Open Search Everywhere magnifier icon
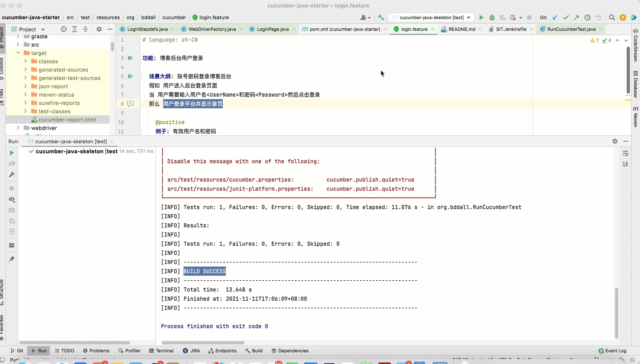 pos(612,17)
